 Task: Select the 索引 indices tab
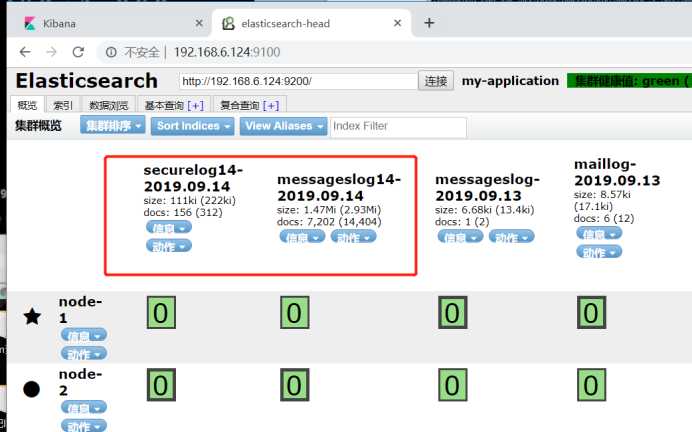[62, 105]
